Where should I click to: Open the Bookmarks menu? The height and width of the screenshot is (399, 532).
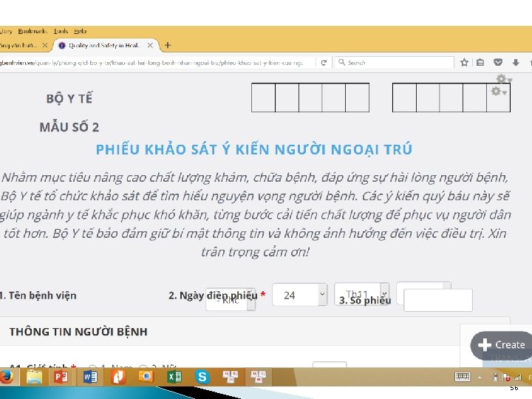(x=33, y=31)
